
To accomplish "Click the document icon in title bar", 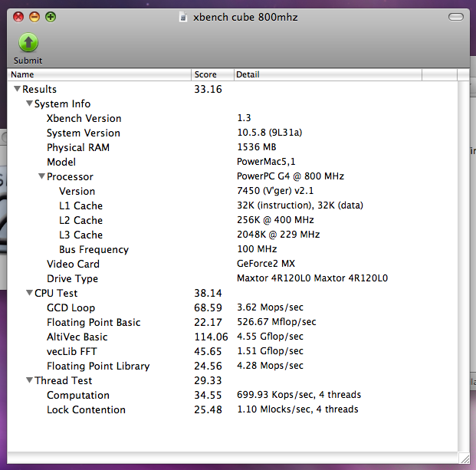I will click(x=182, y=18).
